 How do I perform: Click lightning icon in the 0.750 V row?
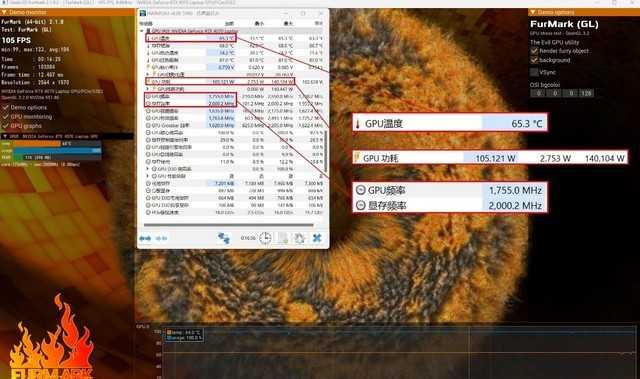coord(148,67)
